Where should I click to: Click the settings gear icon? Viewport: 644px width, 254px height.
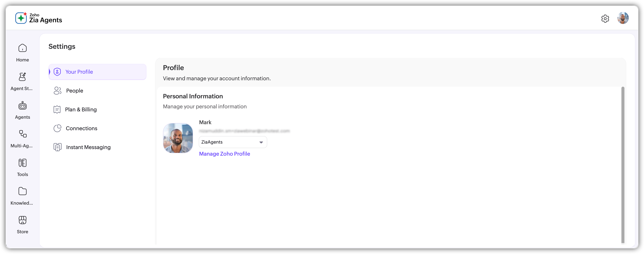tap(605, 18)
